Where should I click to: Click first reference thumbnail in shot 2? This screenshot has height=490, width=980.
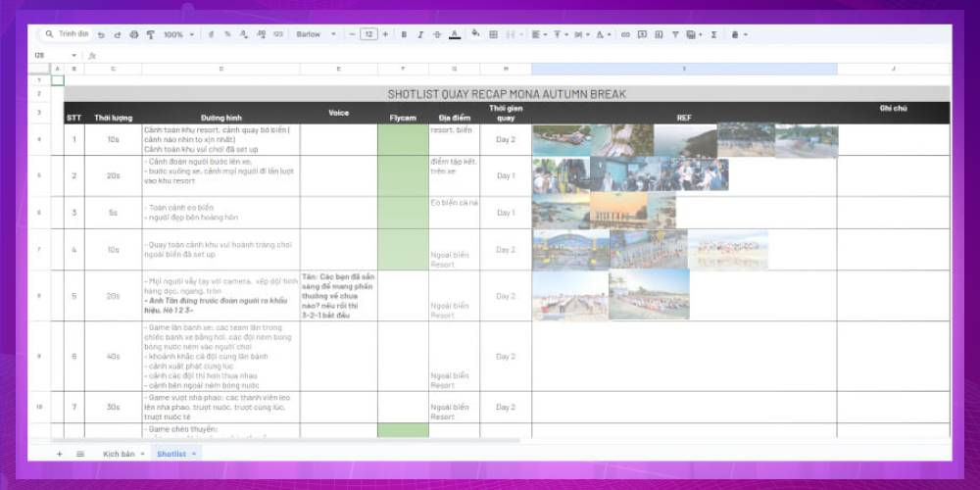pos(561,175)
